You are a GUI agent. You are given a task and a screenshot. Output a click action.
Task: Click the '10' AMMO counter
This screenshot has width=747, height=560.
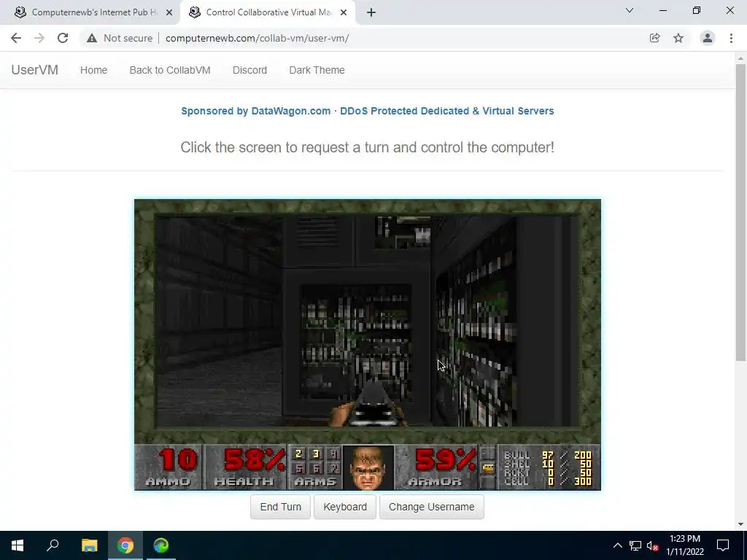point(179,461)
